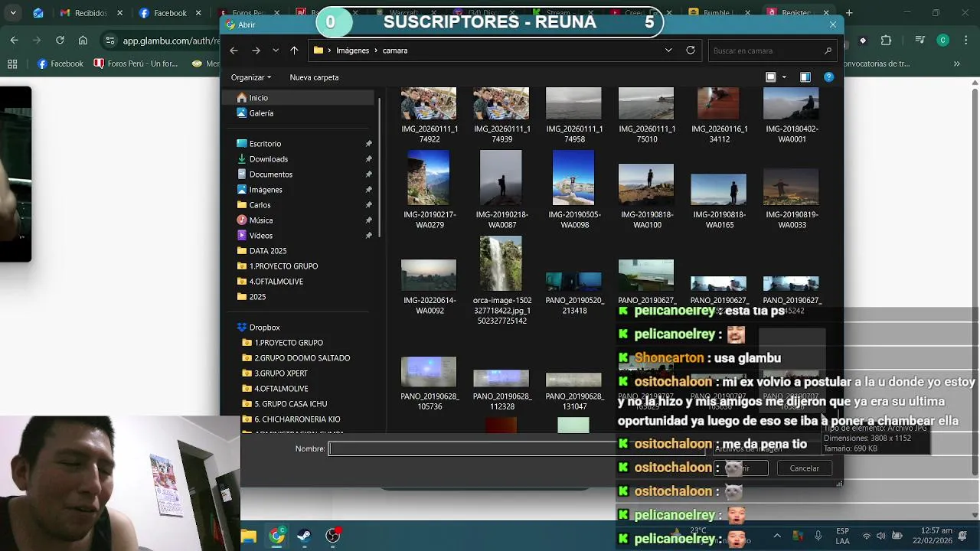Unpin Música using its pin icon

(x=368, y=220)
